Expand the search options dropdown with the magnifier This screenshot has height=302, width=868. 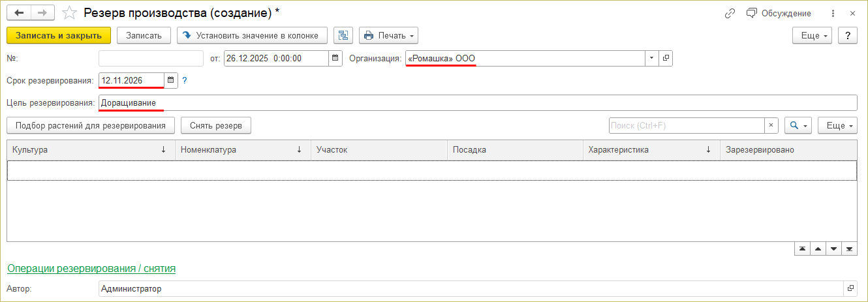point(798,125)
